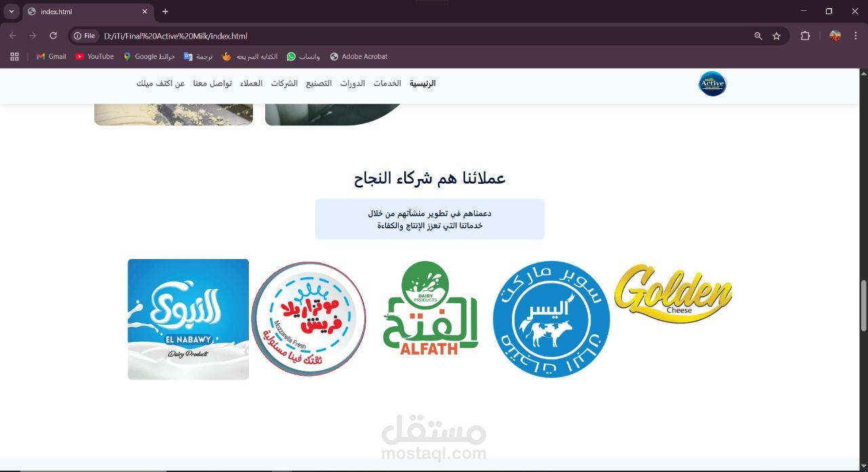Click the El Nabawy client logo
Screen dimensions: 868x472
pos(189,319)
